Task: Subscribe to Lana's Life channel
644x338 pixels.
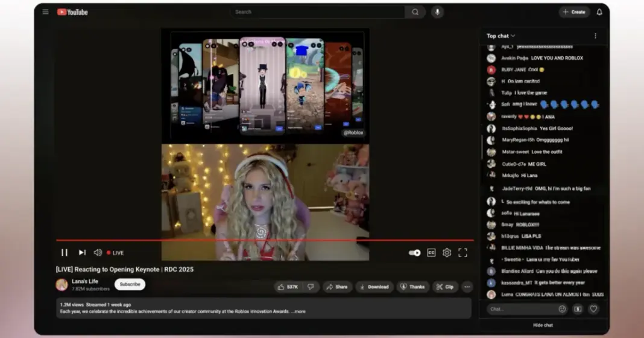Action: coord(130,284)
